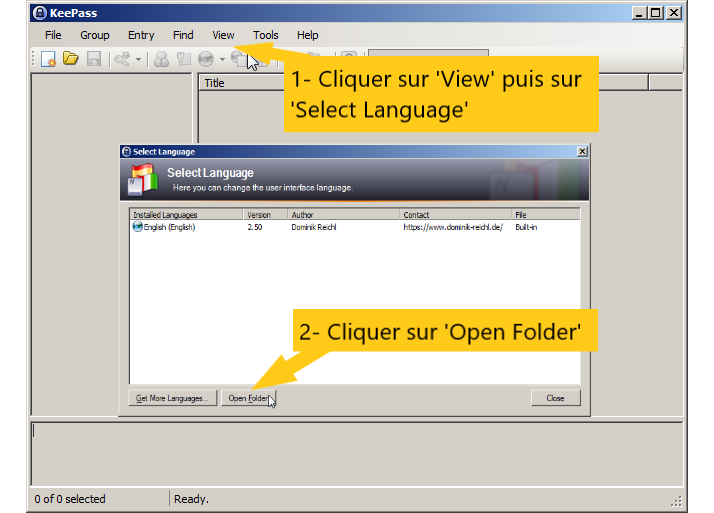Click the Copy User Name icon
This screenshot has width=714, height=513.
[161, 59]
